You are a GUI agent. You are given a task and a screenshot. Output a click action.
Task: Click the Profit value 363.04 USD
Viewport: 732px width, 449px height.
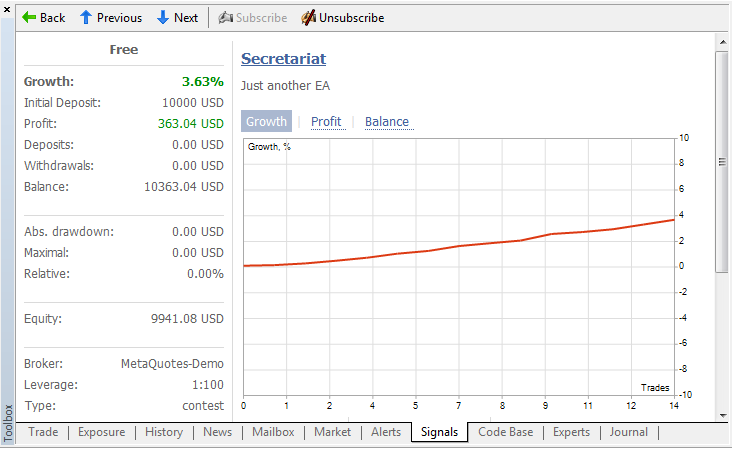[190, 124]
